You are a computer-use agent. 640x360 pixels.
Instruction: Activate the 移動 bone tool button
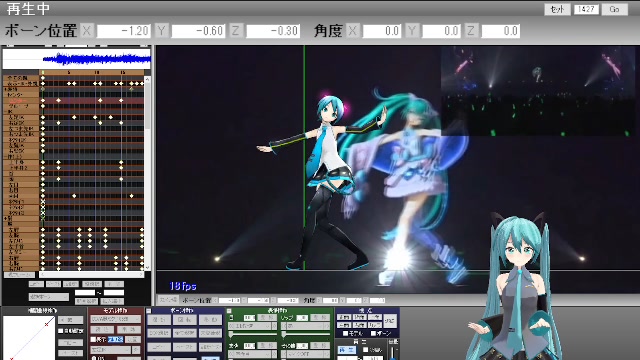point(211,320)
